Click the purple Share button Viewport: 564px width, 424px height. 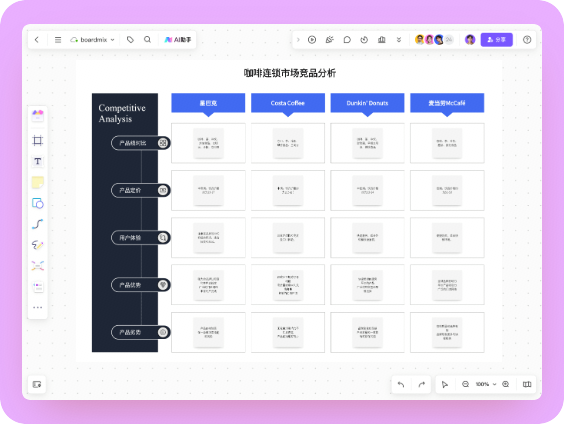496,40
